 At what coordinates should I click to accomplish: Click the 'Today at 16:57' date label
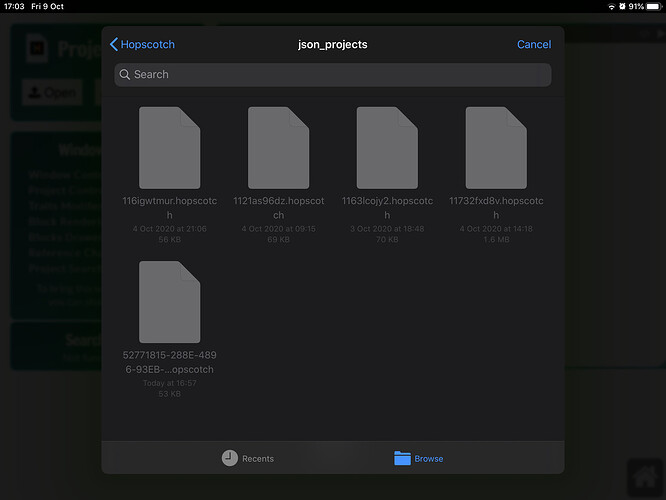point(169,383)
